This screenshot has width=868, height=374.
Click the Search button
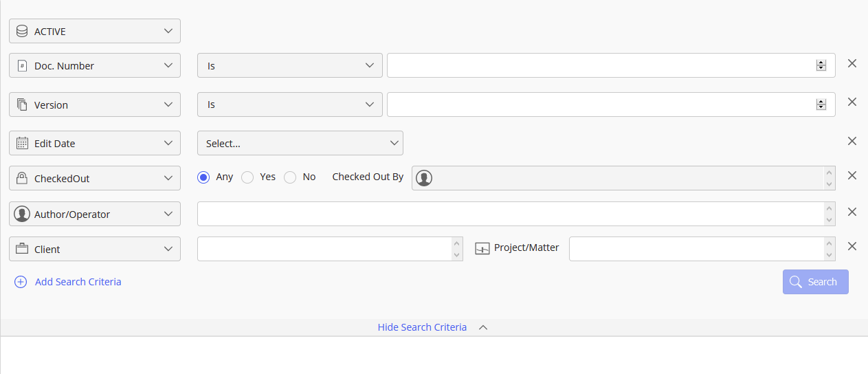815,282
